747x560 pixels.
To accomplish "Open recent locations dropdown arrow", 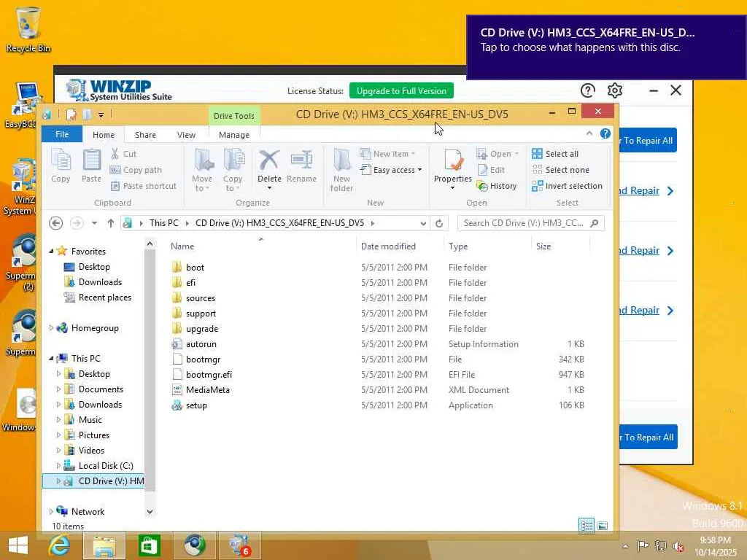I will [94, 223].
